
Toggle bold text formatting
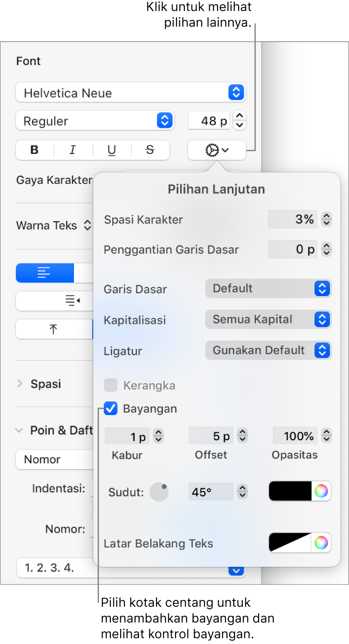coord(34,150)
